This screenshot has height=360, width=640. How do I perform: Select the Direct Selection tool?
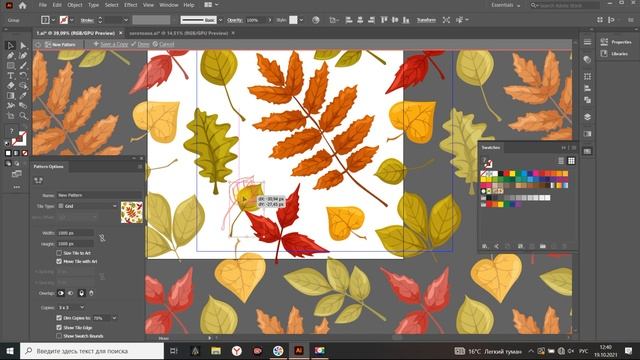(x=23, y=46)
